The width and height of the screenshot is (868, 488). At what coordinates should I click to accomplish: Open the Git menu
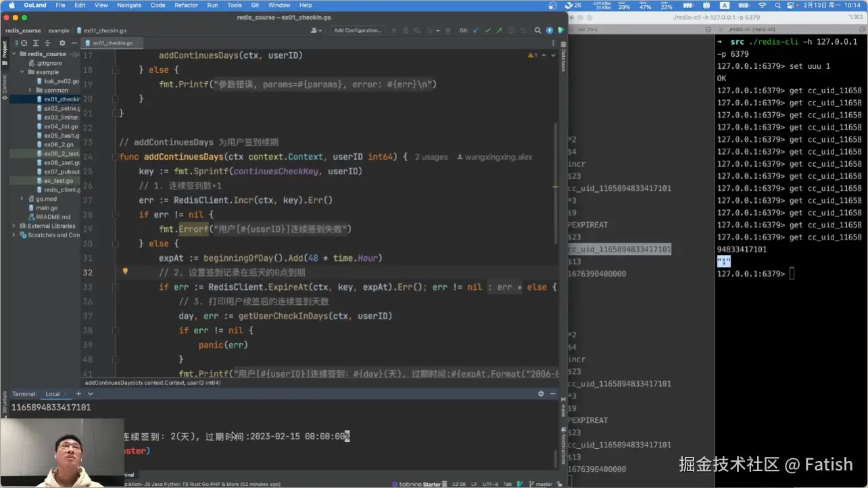[x=255, y=5]
